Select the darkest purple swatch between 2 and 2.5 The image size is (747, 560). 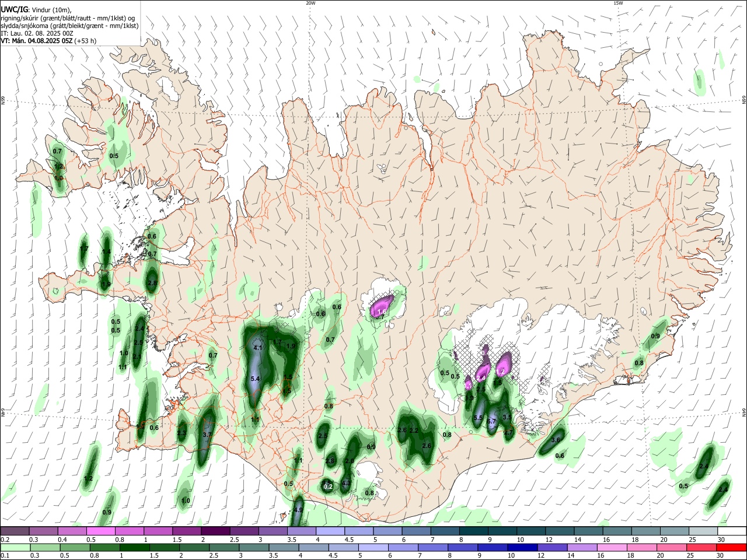pos(215,531)
